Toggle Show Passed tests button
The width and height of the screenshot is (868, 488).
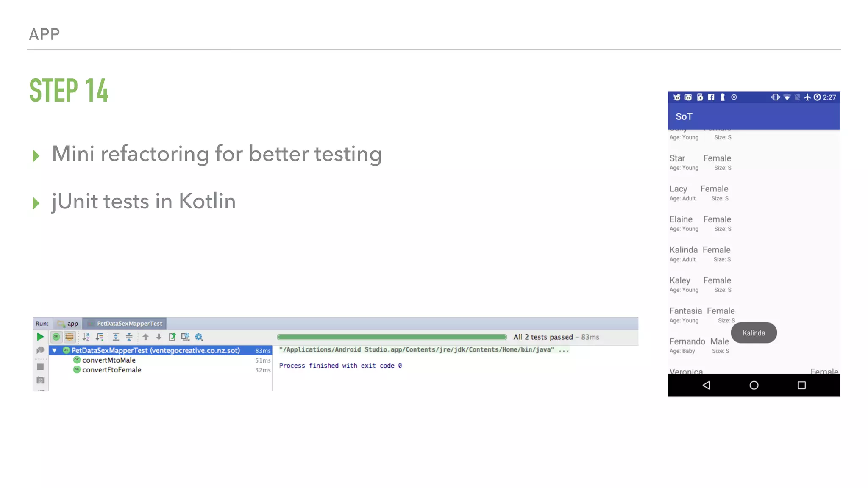[56, 337]
